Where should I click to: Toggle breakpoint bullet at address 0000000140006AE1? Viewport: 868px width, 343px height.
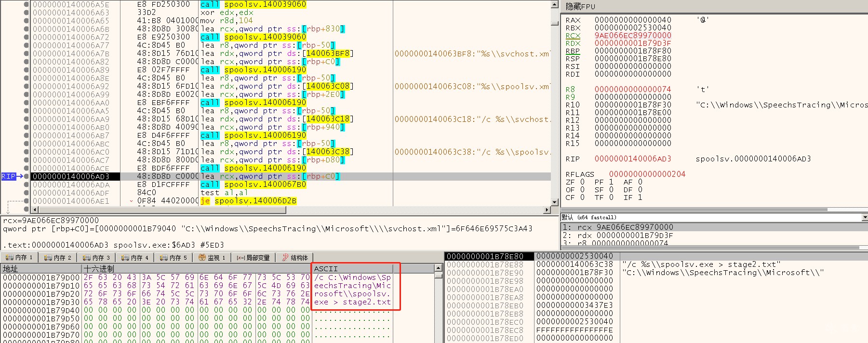(x=26, y=201)
